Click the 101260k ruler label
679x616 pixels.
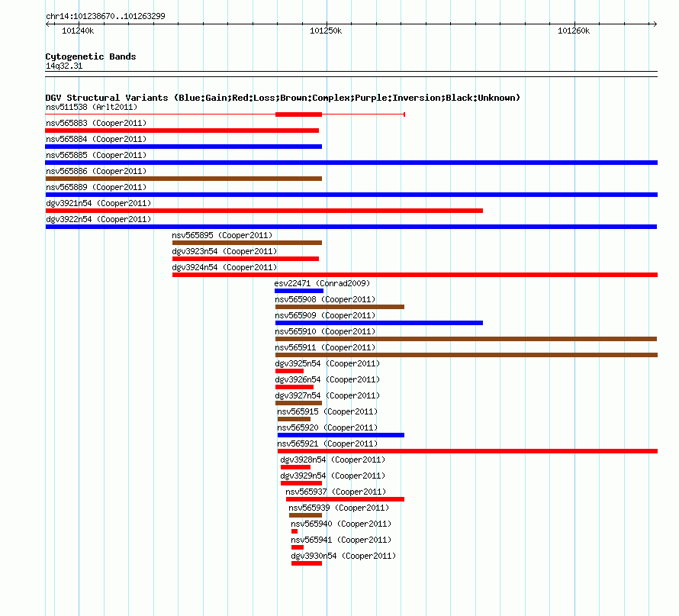point(574,31)
